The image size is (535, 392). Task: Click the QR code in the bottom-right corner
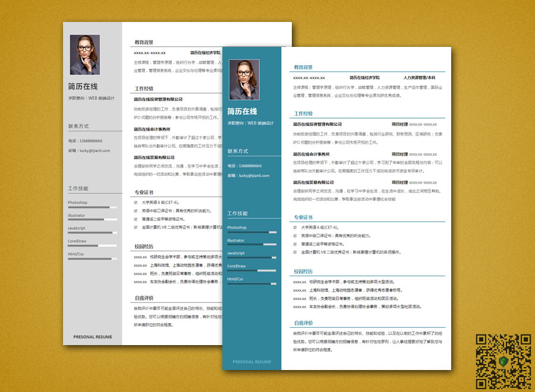(x=503, y=362)
